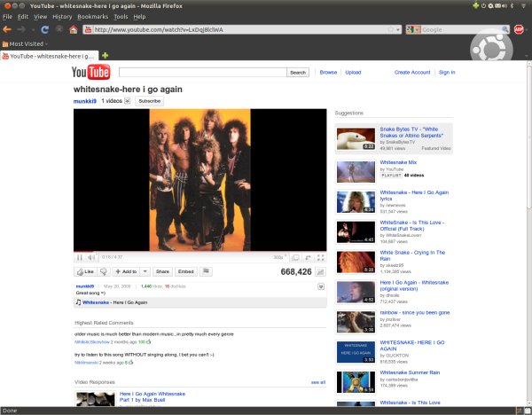The width and height of the screenshot is (532, 415).
Task: Click the video progress bar
Action: [x=199, y=252]
